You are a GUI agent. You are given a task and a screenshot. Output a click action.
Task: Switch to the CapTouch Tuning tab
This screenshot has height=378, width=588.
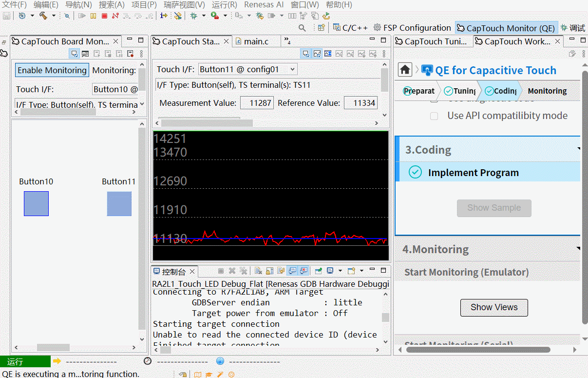(x=433, y=41)
